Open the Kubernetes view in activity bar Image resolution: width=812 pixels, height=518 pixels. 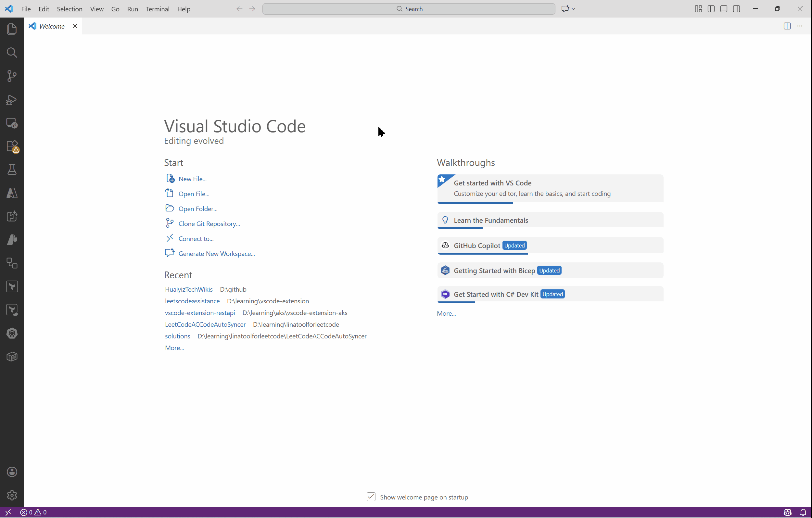point(12,333)
